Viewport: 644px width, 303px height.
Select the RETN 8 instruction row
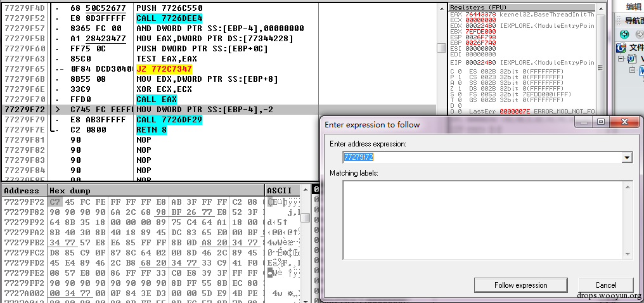(151, 130)
